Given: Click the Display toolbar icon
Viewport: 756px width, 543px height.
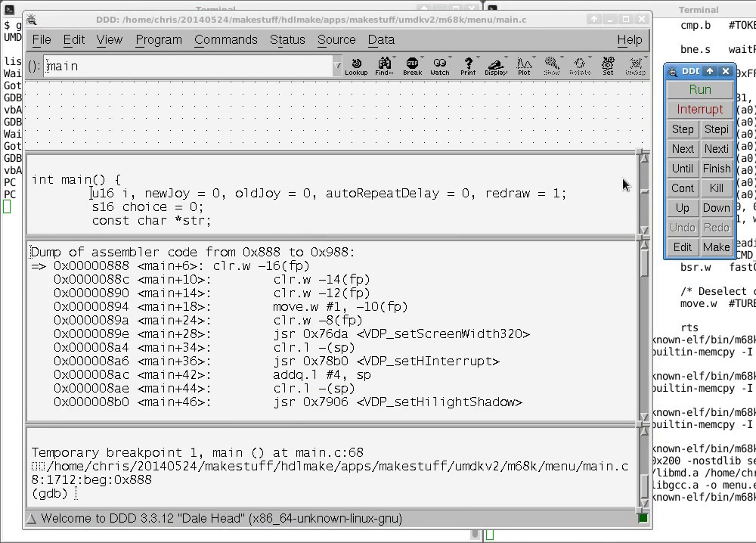Looking at the screenshot, I should [x=496, y=66].
